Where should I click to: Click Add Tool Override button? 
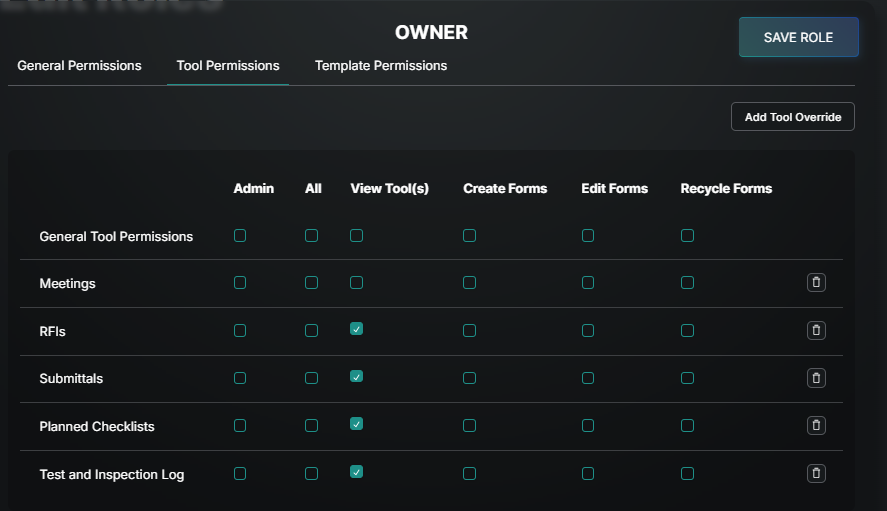793,117
